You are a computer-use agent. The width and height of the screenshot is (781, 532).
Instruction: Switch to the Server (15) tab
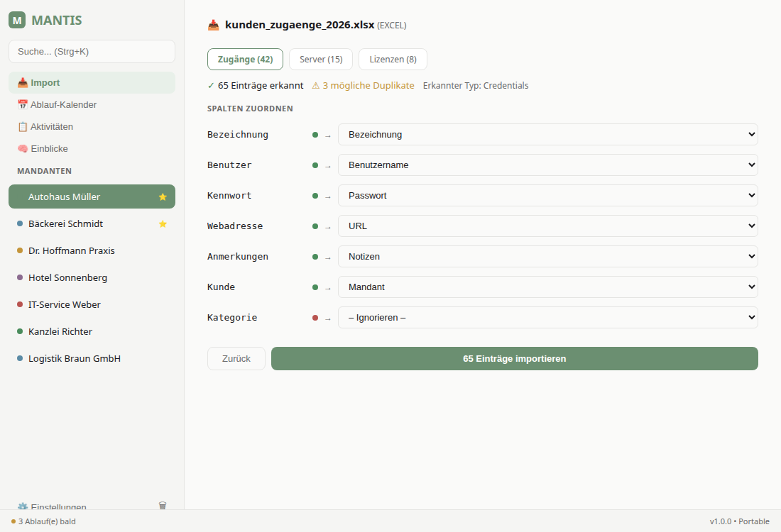321,60
